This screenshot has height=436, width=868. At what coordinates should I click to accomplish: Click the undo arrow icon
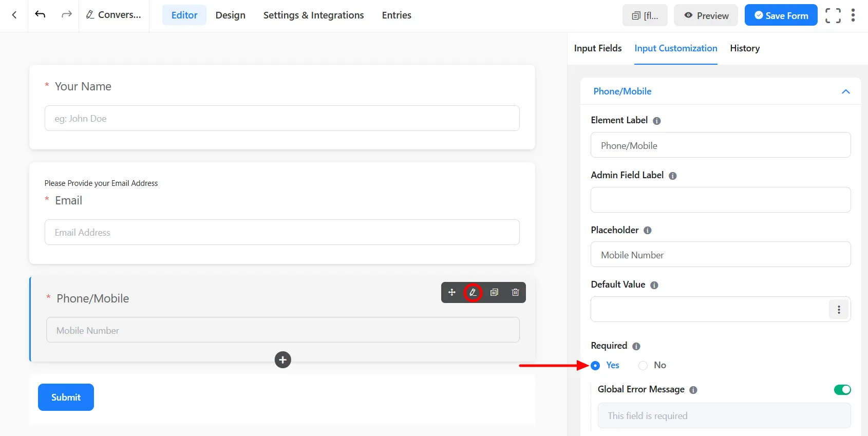coord(40,15)
